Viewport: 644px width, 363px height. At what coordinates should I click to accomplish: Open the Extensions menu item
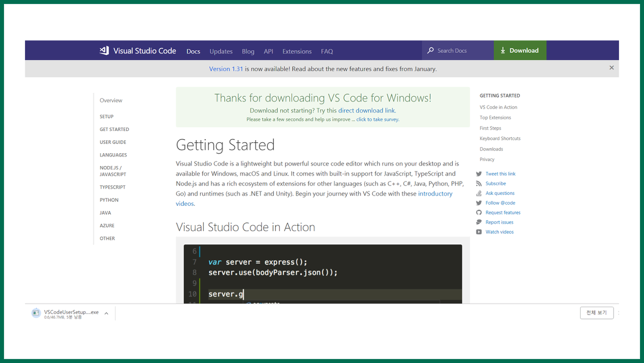coord(297,51)
